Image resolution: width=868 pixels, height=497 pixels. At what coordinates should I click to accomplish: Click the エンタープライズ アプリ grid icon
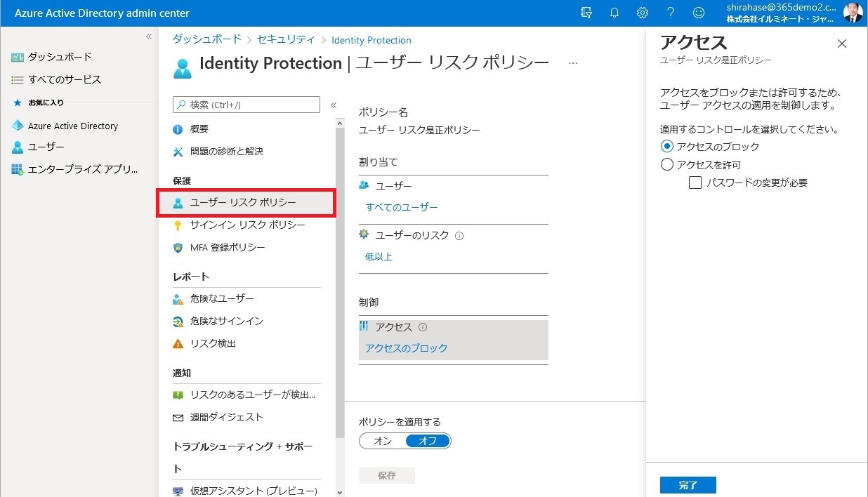(x=18, y=170)
